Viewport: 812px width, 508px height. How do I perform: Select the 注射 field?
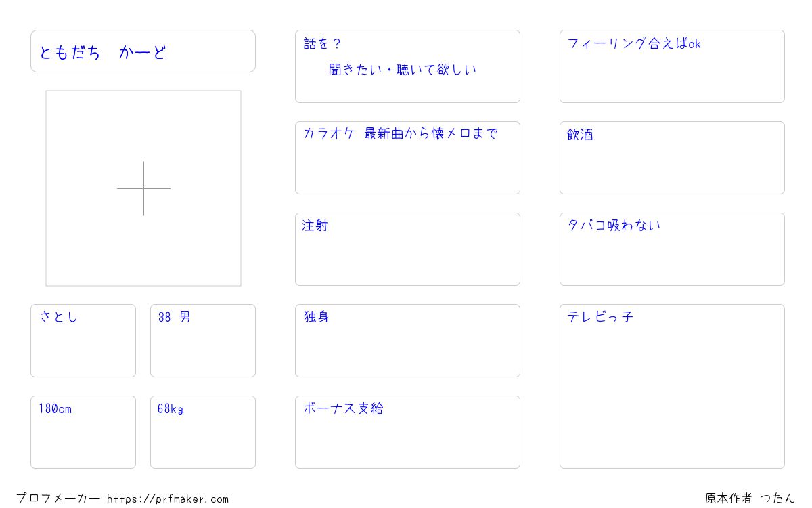[x=407, y=249]
